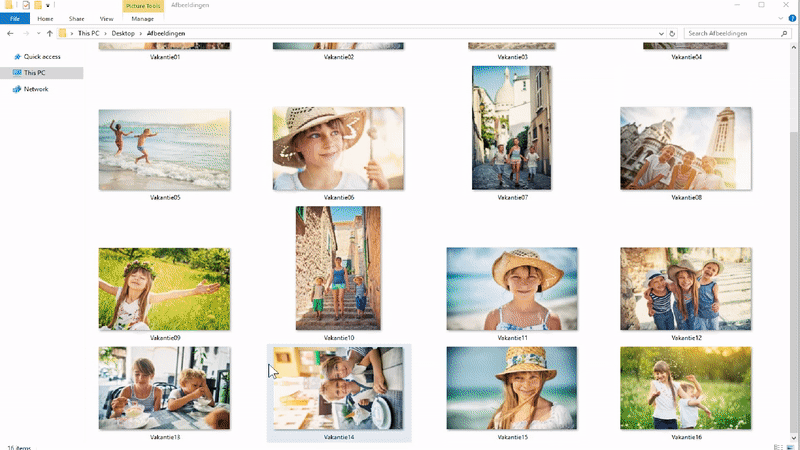Switch to Large icons view in status bar

click(790, 445)
